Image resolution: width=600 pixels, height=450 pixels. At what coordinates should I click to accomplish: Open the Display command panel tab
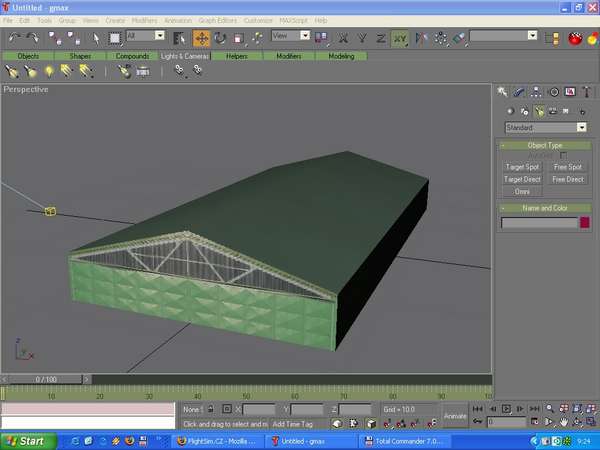570,92
